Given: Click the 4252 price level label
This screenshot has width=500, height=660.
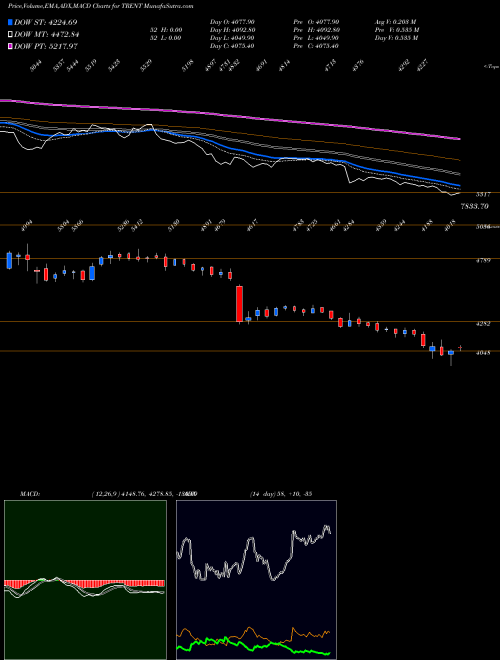Looking at the screenshot, I should tap(482, 324).
